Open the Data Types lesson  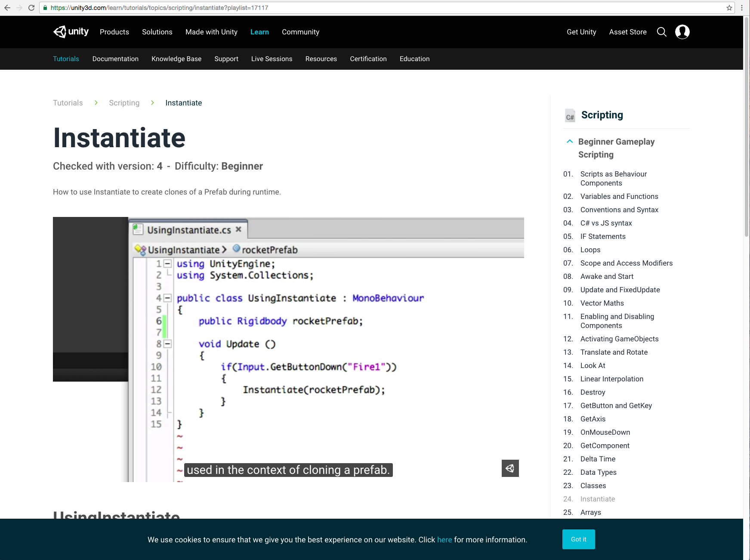point(598,472)
